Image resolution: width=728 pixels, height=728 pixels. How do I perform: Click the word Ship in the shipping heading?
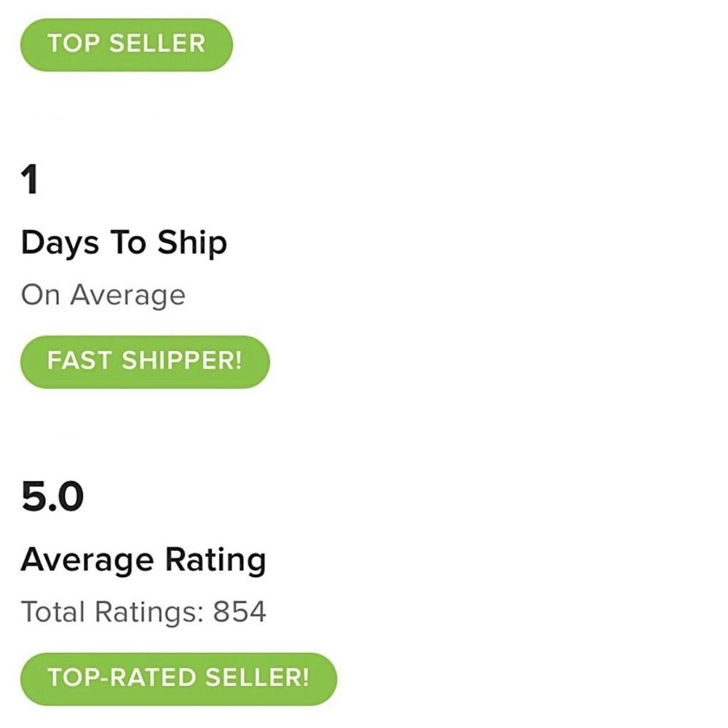tap(193, 243)
